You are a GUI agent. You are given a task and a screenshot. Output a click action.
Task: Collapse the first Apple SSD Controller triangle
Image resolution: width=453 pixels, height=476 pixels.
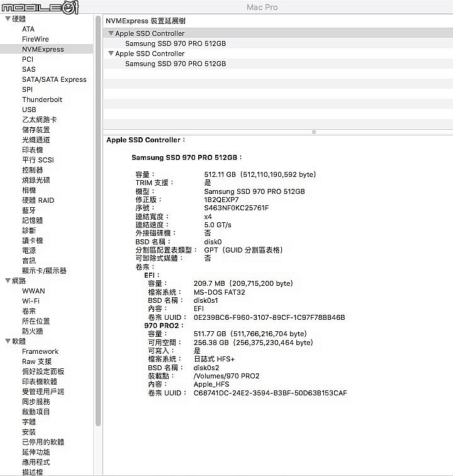(111, 33)
